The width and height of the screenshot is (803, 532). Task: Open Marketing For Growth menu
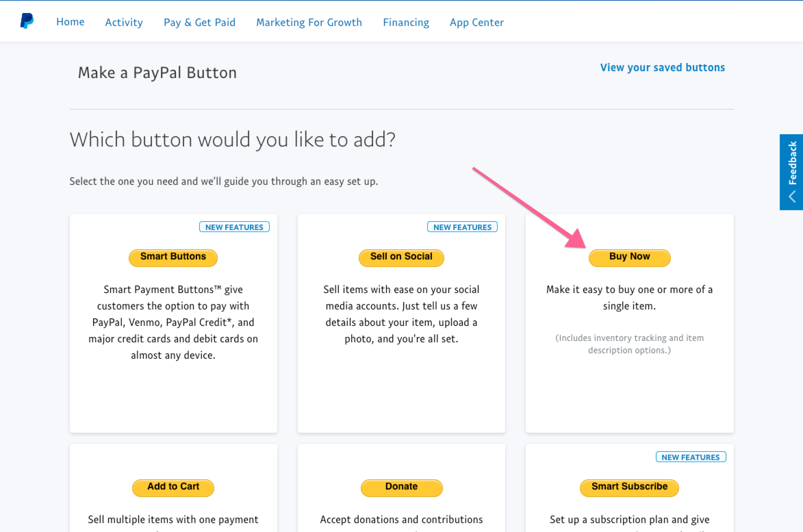[x=309, y=23]
